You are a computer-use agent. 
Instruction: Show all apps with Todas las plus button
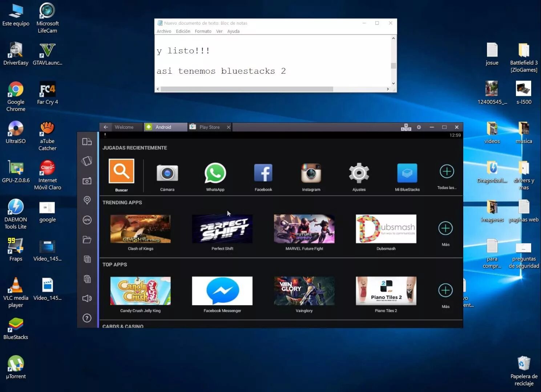point(447,171)
